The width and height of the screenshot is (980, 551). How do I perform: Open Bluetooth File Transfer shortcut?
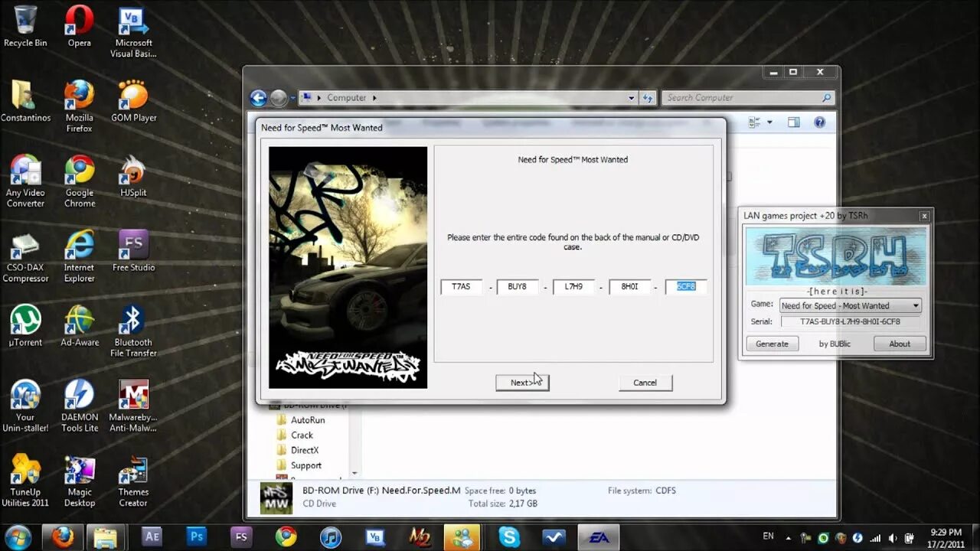(x=133, y=331)
